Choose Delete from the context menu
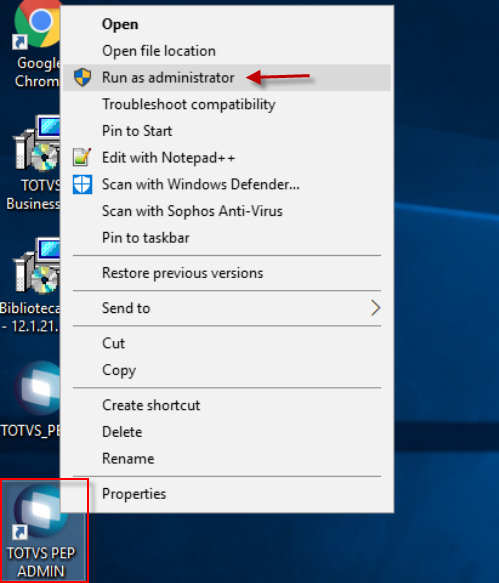 tap(227, 432)
